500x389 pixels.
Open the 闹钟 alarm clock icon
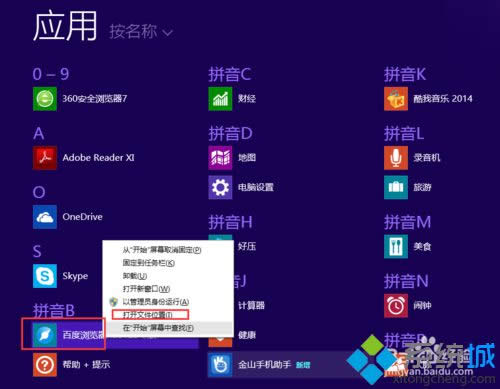coord(396,306)
